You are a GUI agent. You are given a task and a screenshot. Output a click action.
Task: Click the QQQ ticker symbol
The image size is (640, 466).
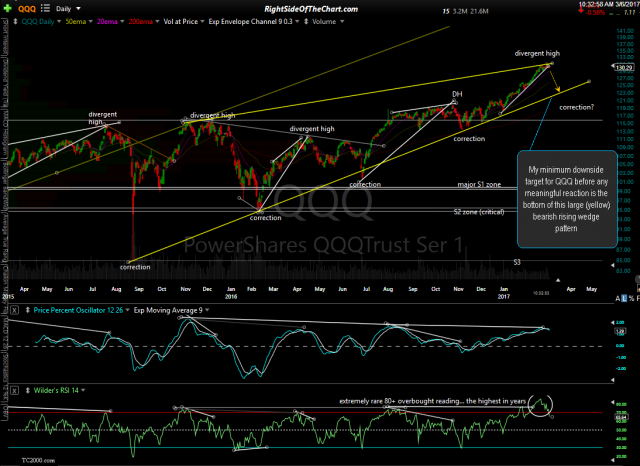click(x=27, y=9)
